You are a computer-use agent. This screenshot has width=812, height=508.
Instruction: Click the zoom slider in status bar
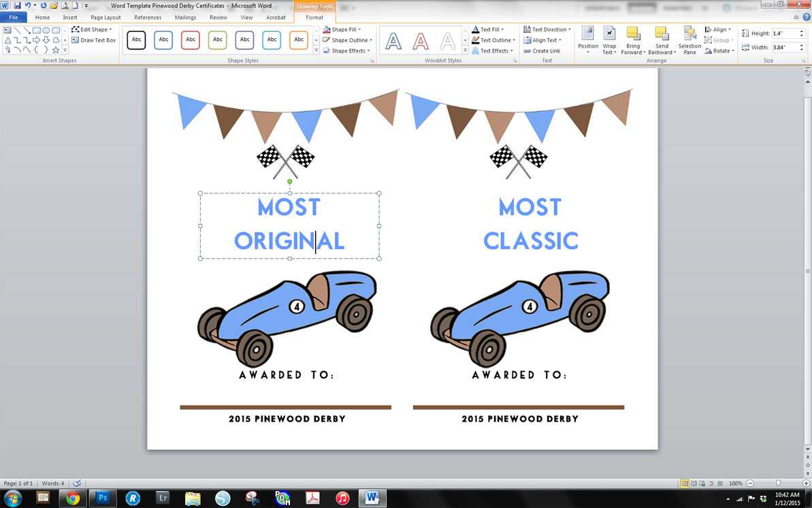(x=778, y=483)
